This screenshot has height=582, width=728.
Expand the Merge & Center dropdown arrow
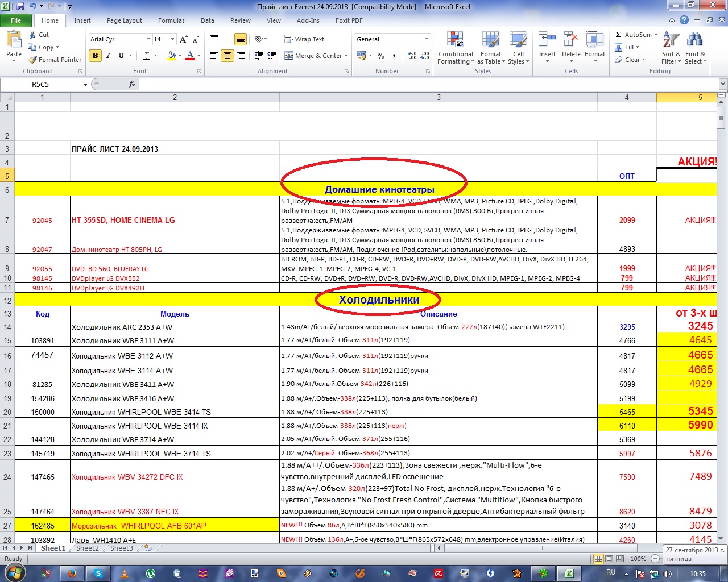point(347,56)
